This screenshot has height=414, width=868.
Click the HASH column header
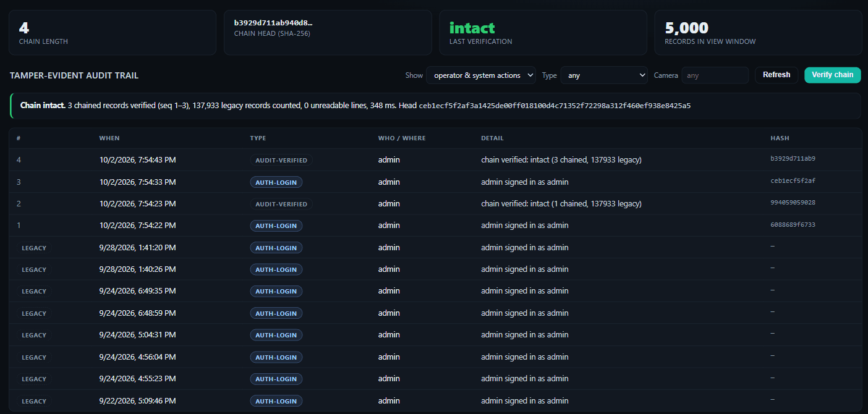pos(780,138)
